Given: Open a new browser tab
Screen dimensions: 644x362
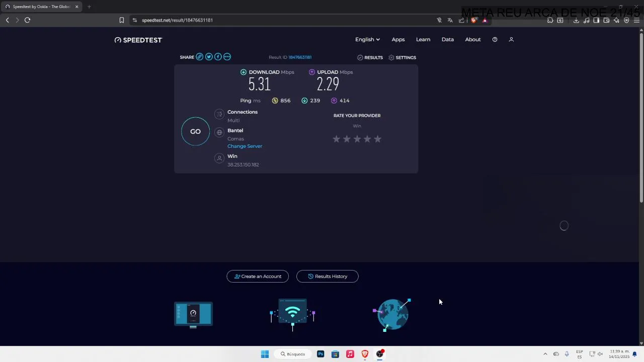Looking at the screenshot, I should (x=89, y=7).
